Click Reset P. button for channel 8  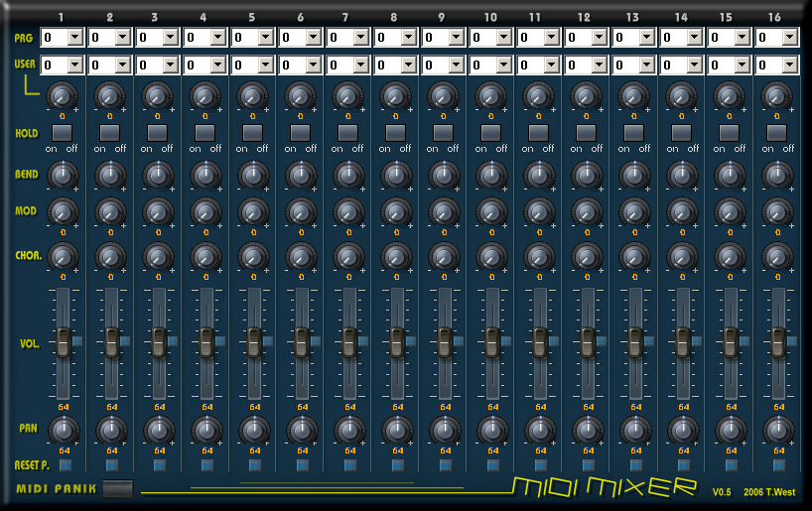pos(397,464)
